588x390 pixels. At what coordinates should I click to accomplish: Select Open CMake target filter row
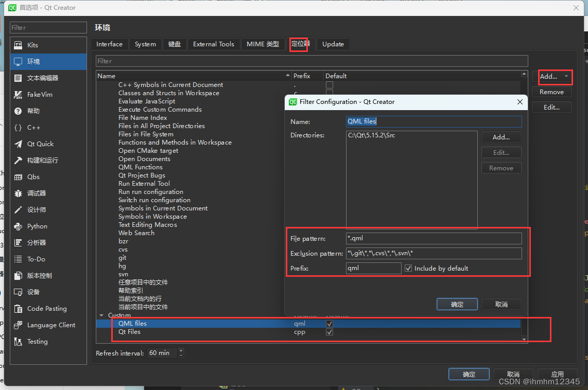pos(148,151)
